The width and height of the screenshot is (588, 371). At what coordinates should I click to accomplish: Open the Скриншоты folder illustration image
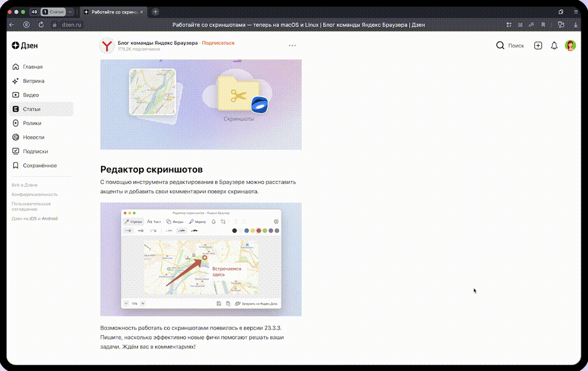[x=201, y=105]
